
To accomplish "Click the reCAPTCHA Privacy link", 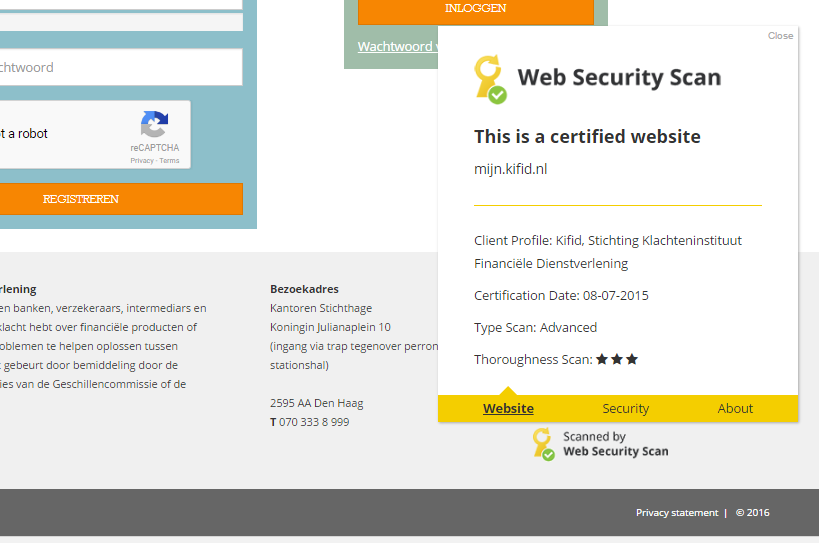I will pos(142,161).
